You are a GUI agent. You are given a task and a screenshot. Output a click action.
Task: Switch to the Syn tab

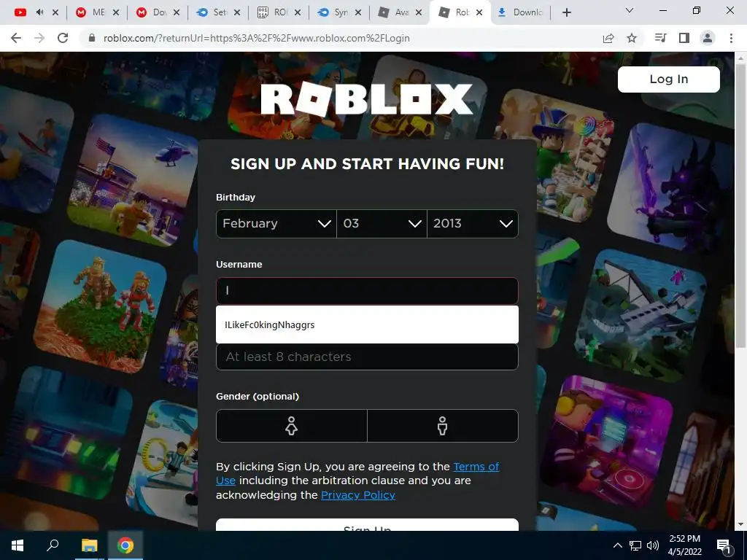[334, 12]
